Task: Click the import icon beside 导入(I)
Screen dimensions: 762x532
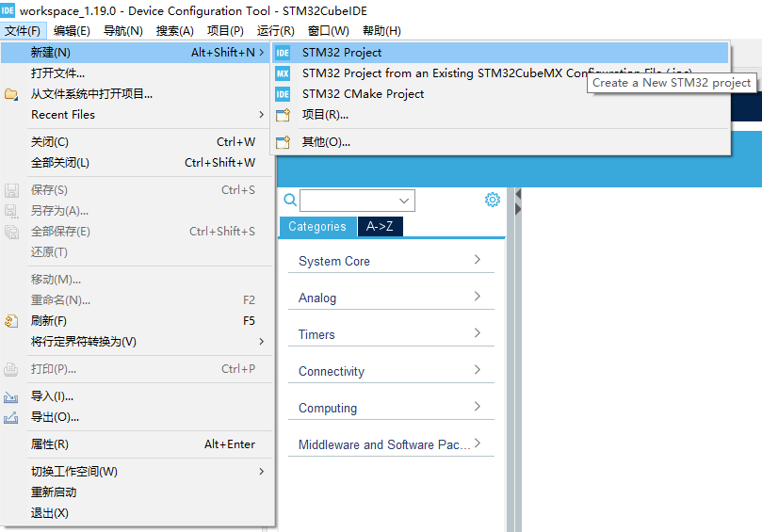Action: coord(11,397)
